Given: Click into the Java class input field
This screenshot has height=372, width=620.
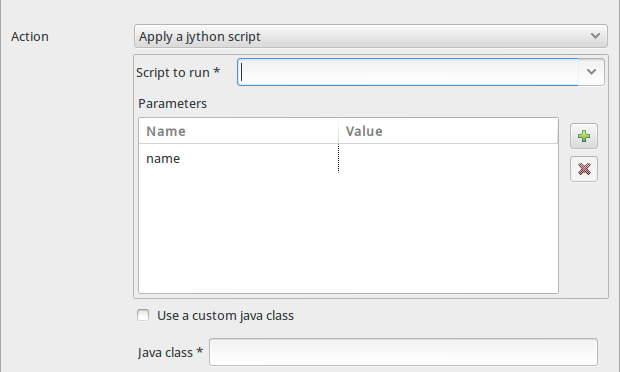Looking at the screenshot, I should (x=403, y=352).
